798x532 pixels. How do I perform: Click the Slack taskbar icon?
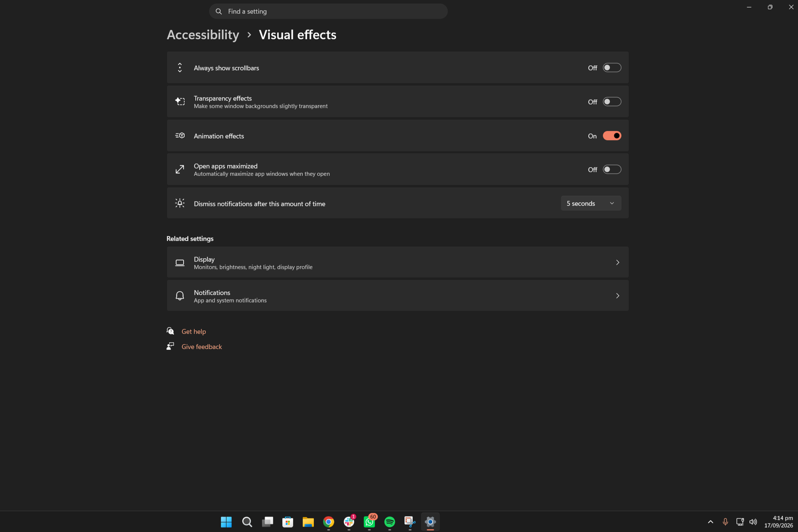[349, 522]
